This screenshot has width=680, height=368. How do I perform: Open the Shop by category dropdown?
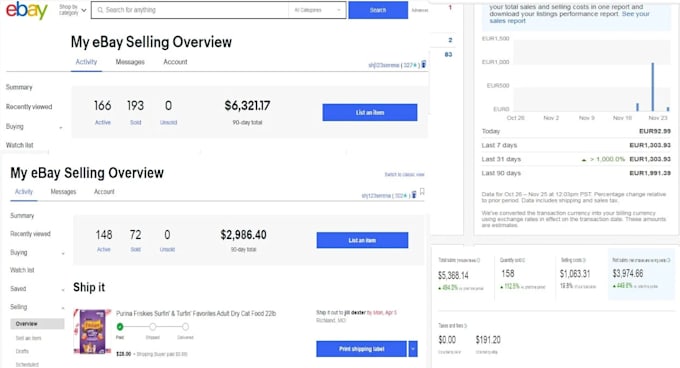72,10
